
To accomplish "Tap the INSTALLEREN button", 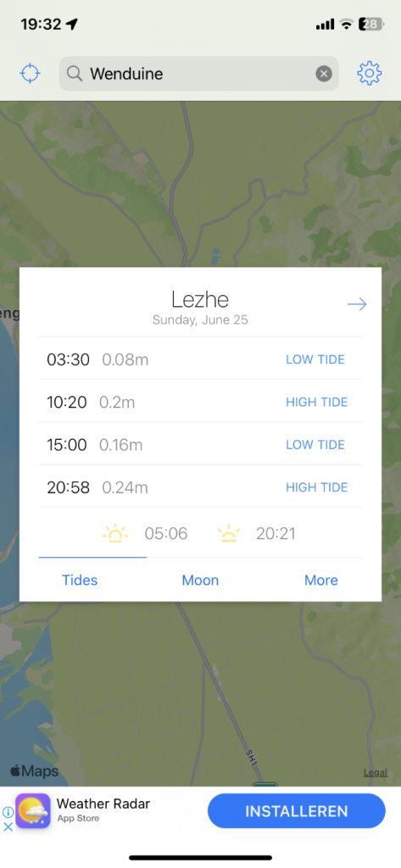I will click(297, 811).
